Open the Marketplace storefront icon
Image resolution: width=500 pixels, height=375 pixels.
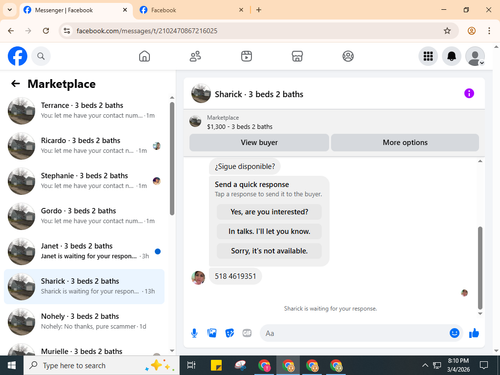(297, 56)
